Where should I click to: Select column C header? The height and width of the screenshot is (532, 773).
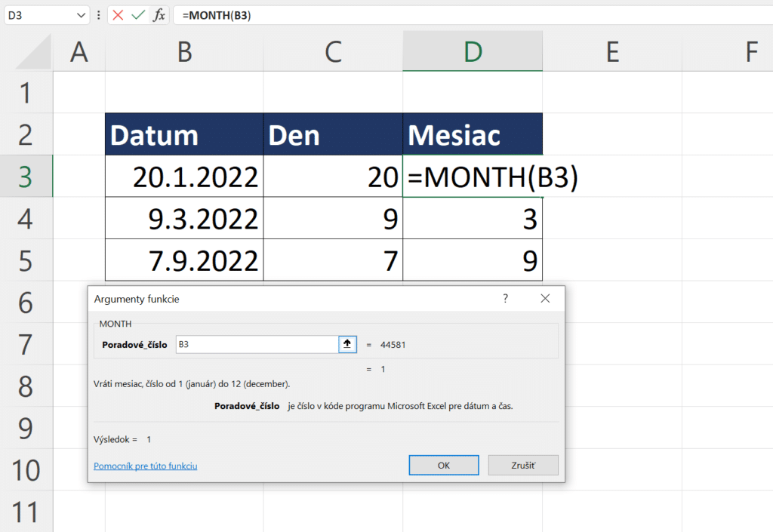(x=333, y=52)
